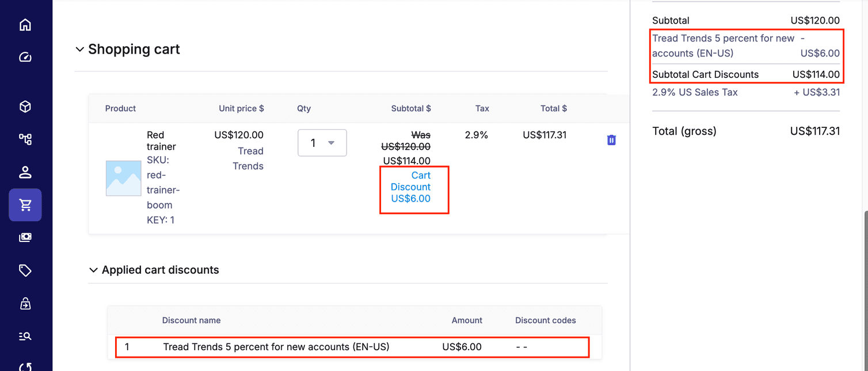Select the Red trainer product name
Viewport: 868px width, 371px height.
pyautogui.click(x=161, y=140)
